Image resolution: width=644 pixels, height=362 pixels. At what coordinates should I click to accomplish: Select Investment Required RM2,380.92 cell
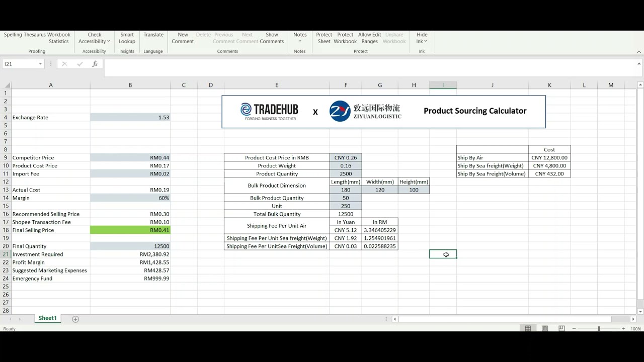point(130,254)
